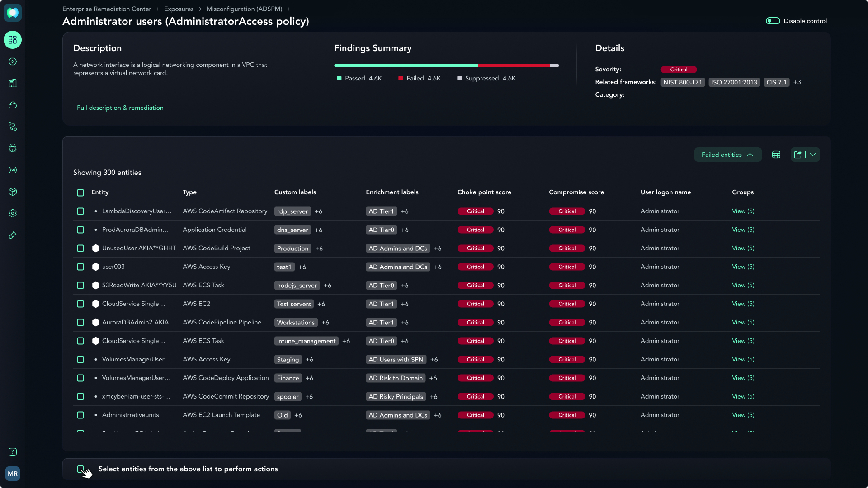Expand +3 more related frameworks
Image resolution: width=868 pixels, height=488 pixels.
pyautogui.click(x=797, y=82)
